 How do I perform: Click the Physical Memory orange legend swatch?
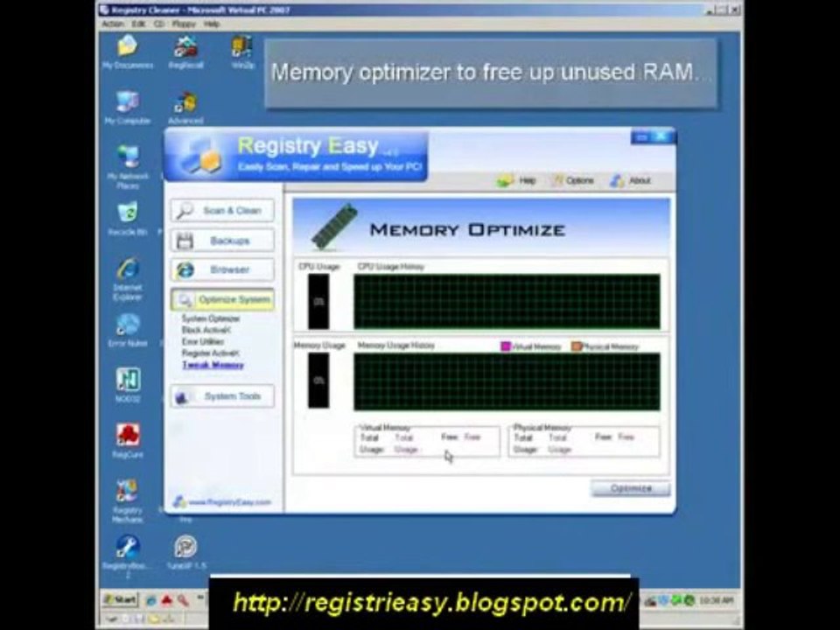(x=577, y=346)
